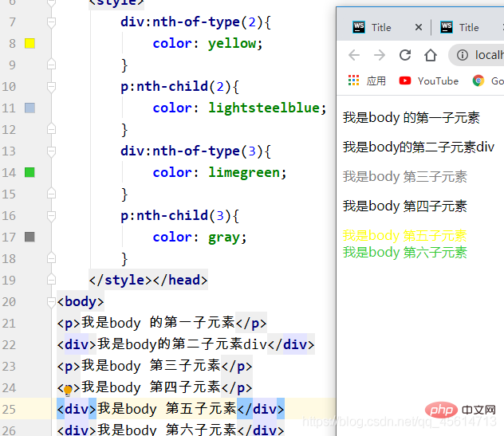Click the highlighted closing </div> tag on line 25
504x436 pixels.
[x=261, y=409]
